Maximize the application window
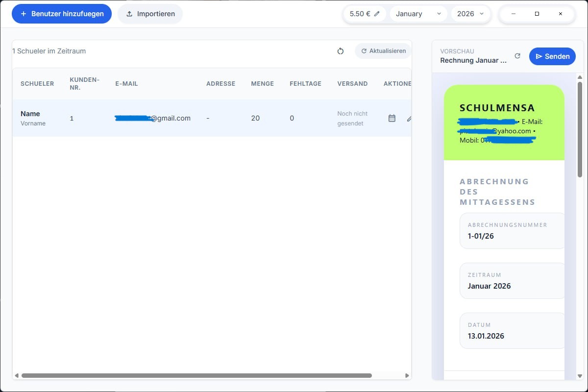The width and height of the screenshot is (588, 392). pos(537,14)
